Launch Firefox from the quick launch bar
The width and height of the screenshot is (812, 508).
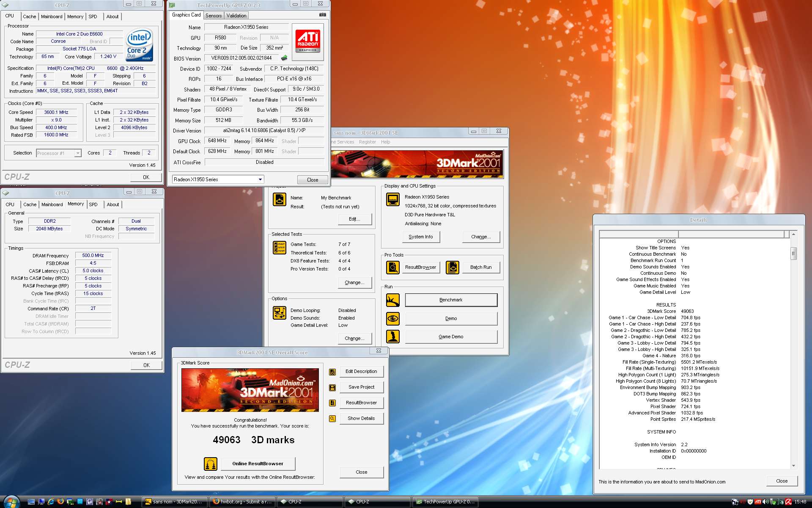point(60,502)
